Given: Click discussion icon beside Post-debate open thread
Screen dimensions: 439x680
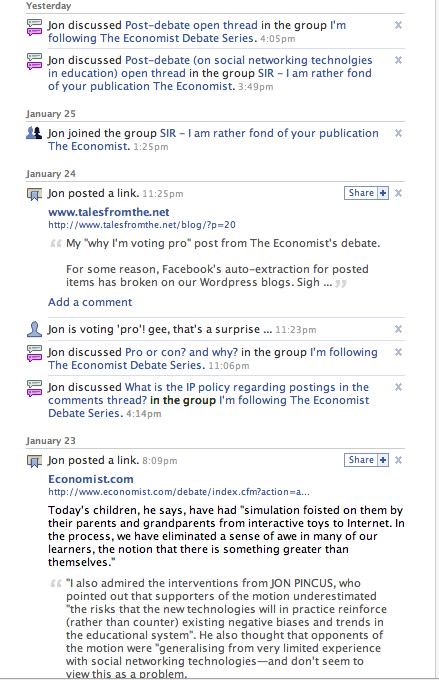Looking at the screenshot, I should pyautogui.click(x=34, y=27).
